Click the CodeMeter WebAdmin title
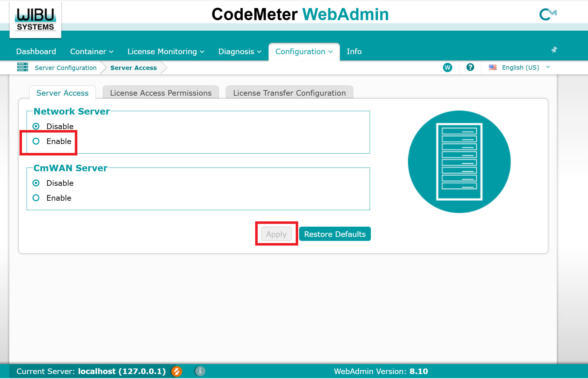Image resolution: width=588 pixels, height=379 pixels. [300, 14]
